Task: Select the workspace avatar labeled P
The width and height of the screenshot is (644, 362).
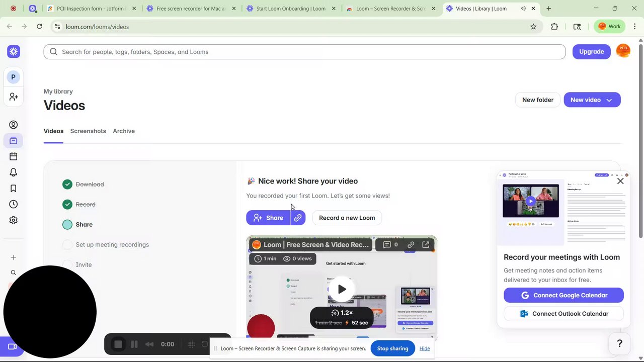Action: [13, 77]
